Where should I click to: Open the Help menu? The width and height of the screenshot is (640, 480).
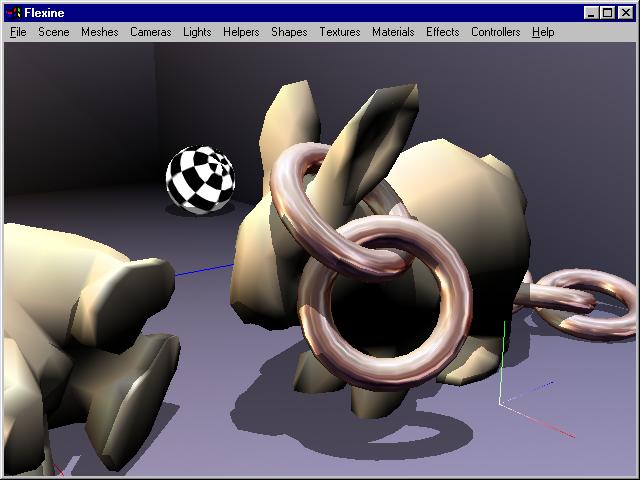(543, 32)
